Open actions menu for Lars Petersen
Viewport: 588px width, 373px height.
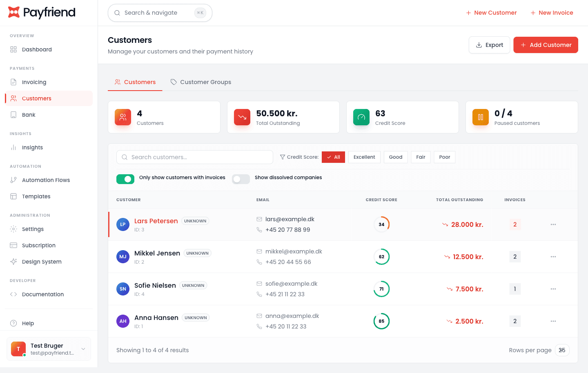tap(553, 224)
